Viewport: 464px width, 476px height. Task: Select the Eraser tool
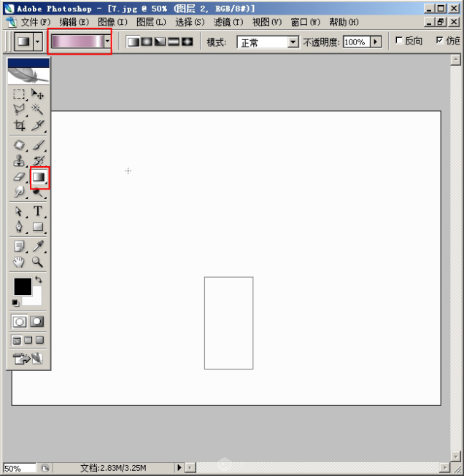20,176
